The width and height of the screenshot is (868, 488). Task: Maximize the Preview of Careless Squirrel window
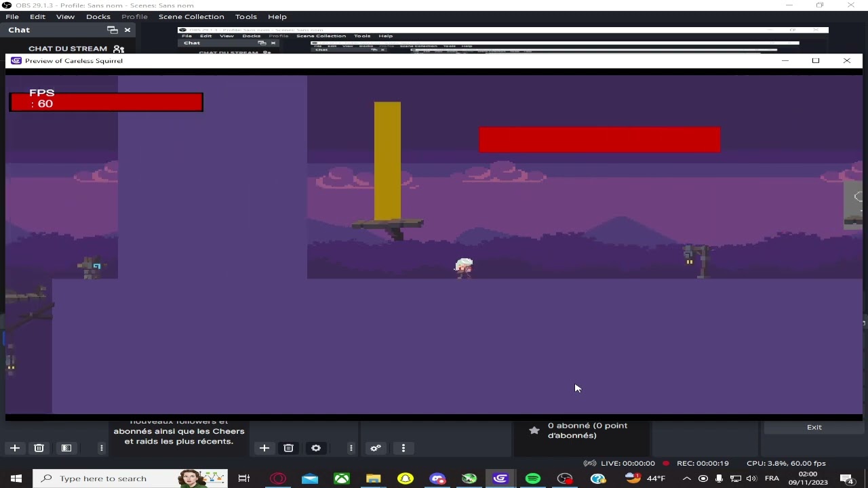click(x=816, y=61)
